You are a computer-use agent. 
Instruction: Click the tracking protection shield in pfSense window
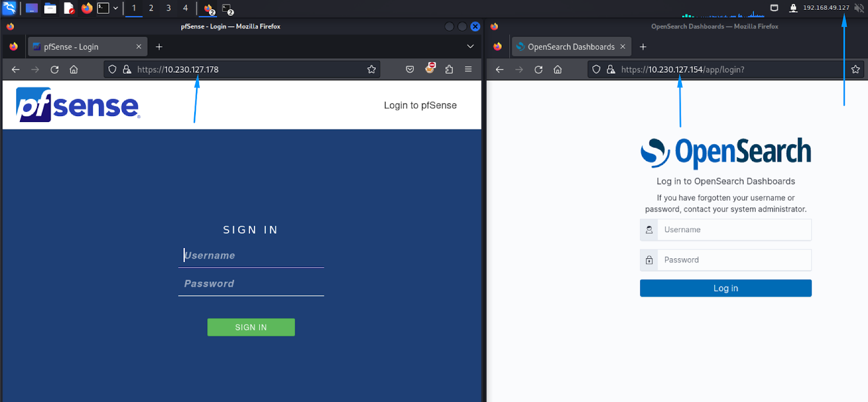coord(112,69)
